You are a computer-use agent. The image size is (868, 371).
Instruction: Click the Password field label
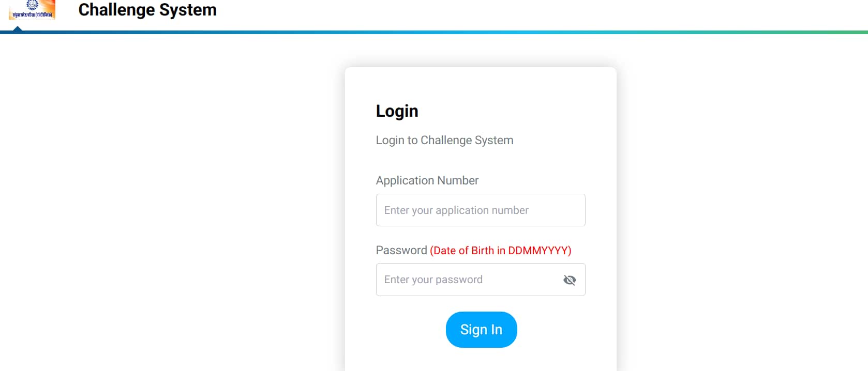pyautogui.click(x=401, y=250)
